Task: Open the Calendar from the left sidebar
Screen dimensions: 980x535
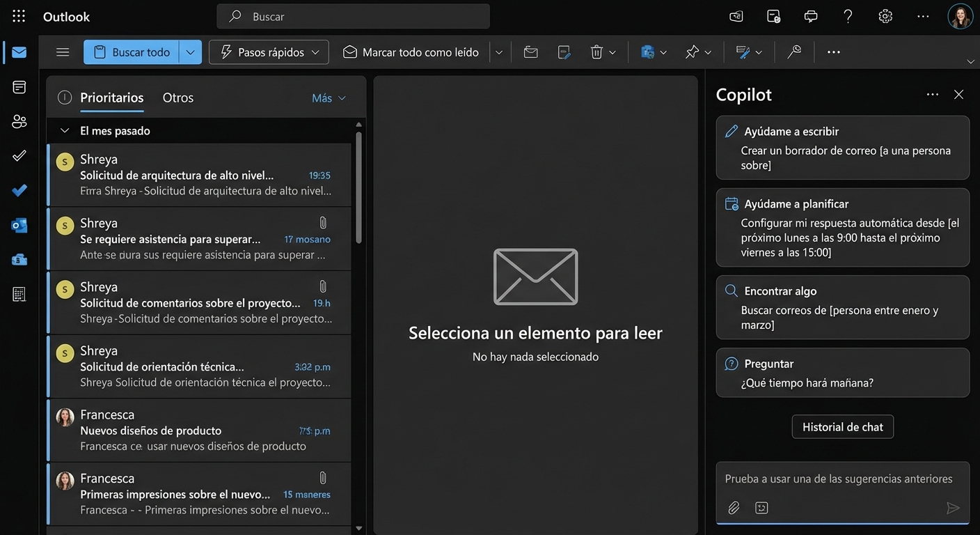Action: click(18, 86)
